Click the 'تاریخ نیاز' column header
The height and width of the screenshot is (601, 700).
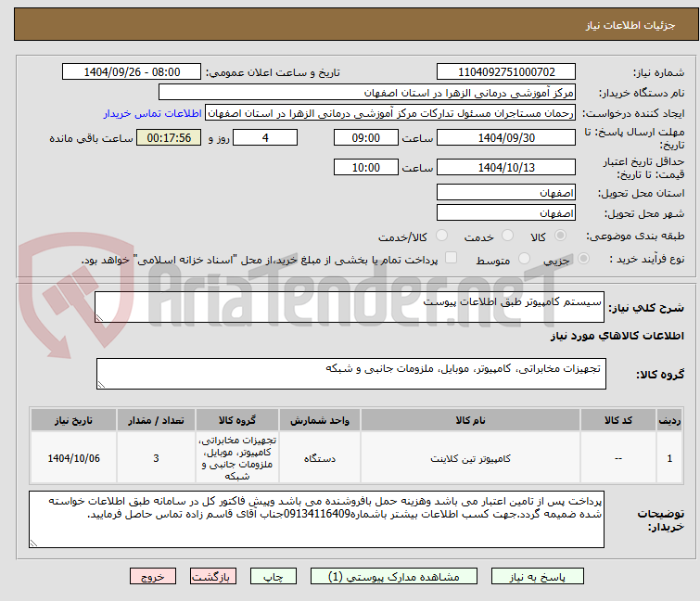(x=73, y=420)
